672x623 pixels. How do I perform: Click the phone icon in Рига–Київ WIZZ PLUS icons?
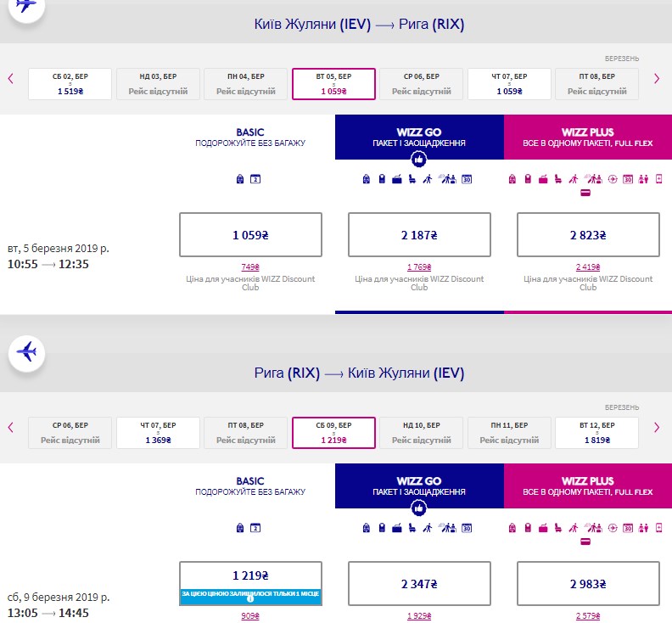[658, 528]
